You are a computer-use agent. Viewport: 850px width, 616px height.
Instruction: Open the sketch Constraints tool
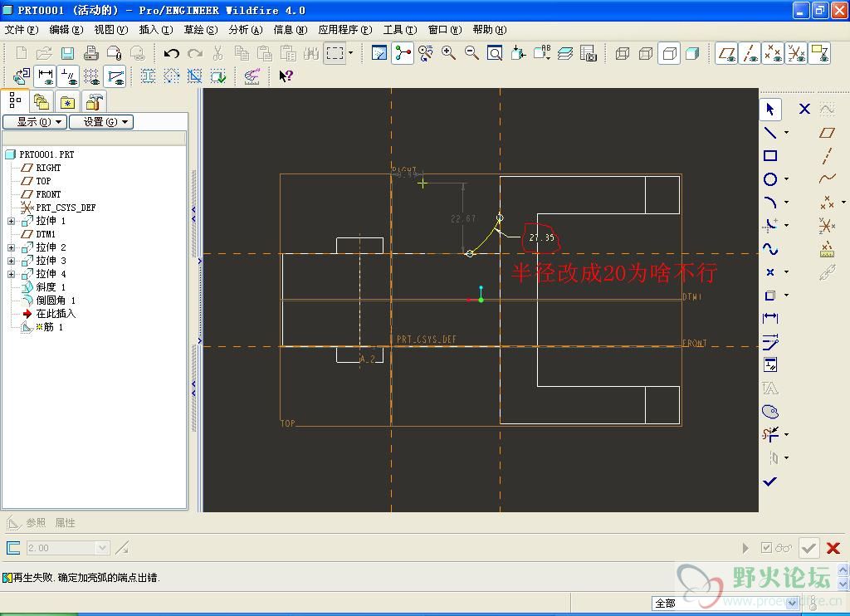click(x=770, y=365)
